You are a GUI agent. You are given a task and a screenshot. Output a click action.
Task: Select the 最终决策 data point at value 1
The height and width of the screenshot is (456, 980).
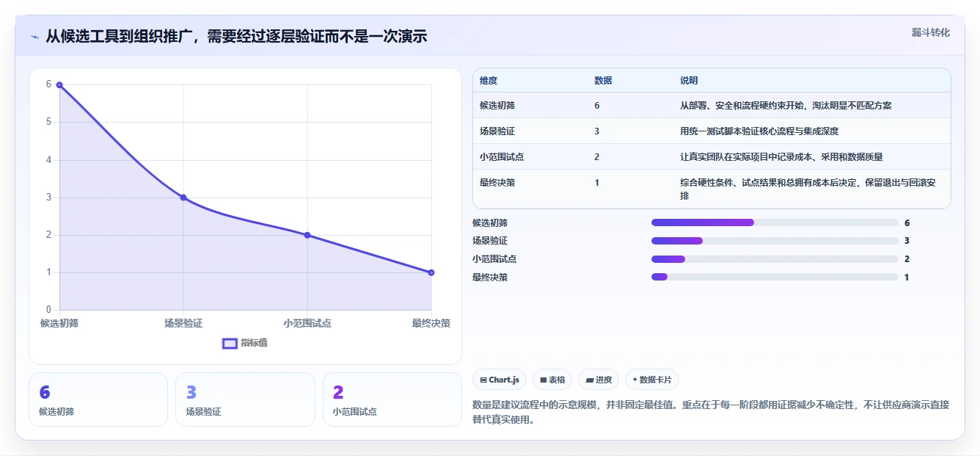pos(431,272)
